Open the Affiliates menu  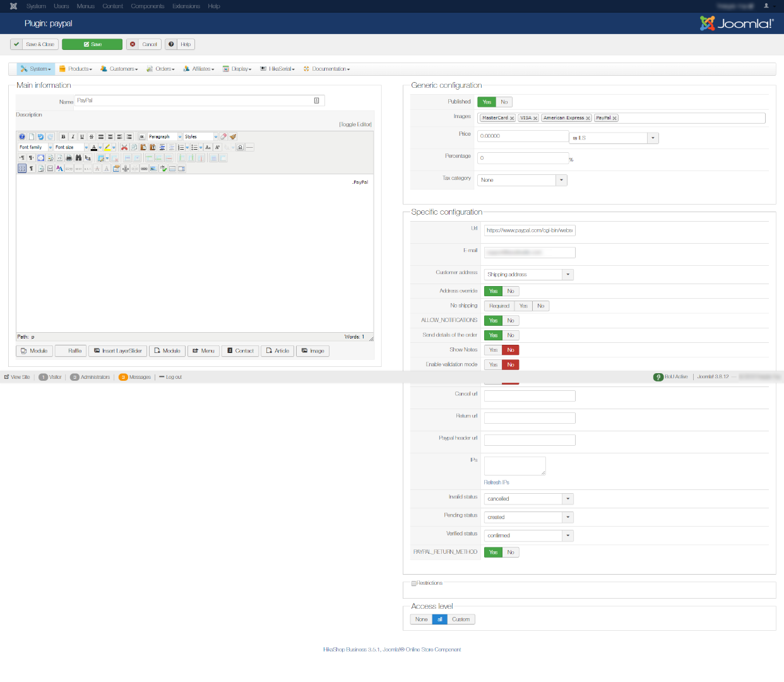click(199, 69)
